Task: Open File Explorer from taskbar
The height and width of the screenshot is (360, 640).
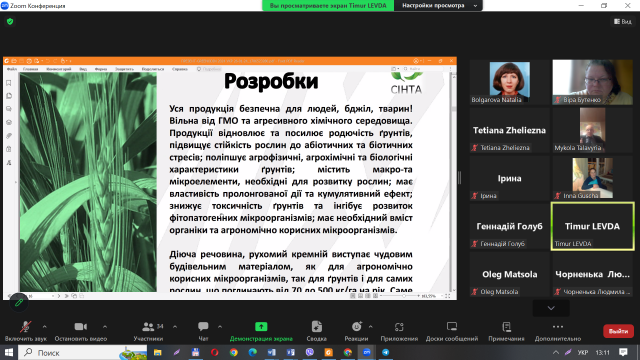Action: (158, 352)
